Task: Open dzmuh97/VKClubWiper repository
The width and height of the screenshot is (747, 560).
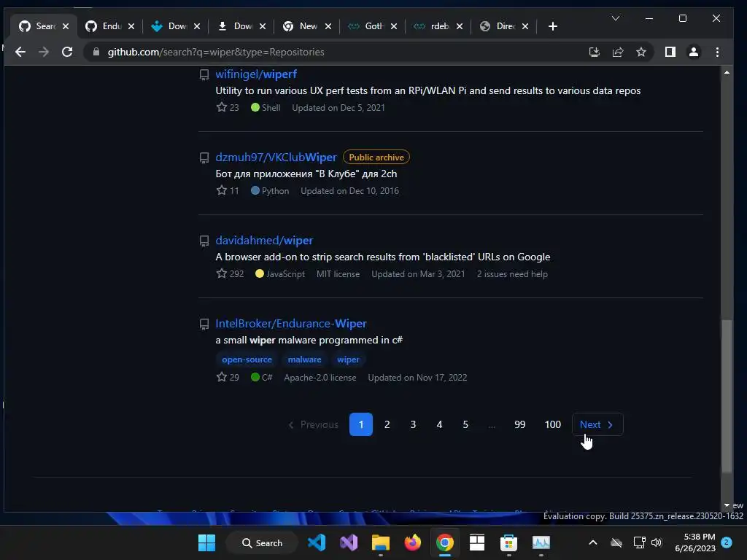Action: click(x=276, y=157)
